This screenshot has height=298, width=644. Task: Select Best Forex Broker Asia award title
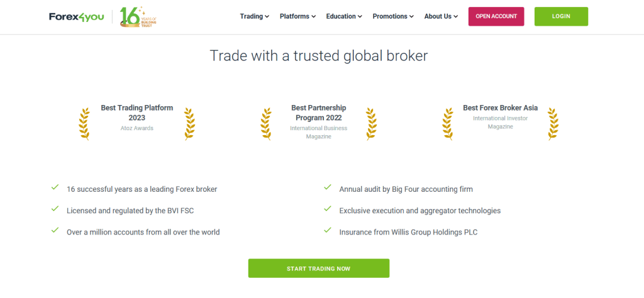pyautogui.click(x=500, y=108)
